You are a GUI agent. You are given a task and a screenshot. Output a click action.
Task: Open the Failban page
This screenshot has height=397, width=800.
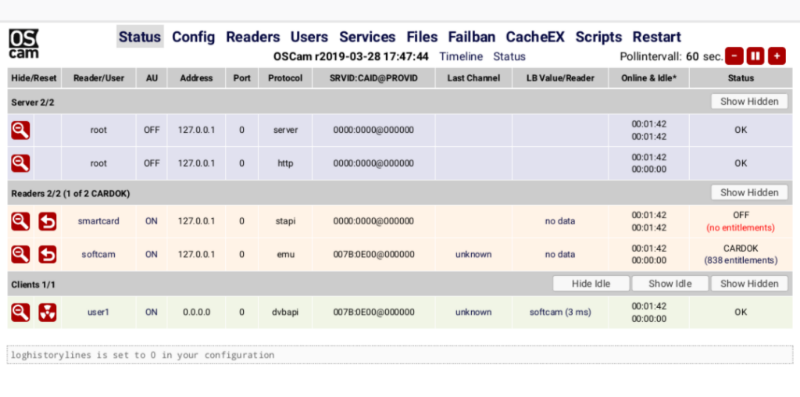pos(471,37)
